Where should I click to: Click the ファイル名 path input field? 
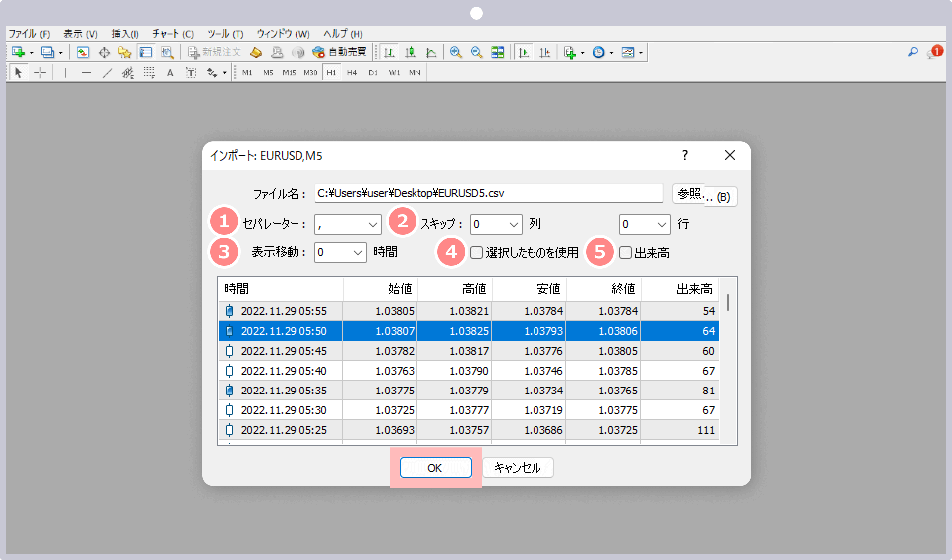point(489,194)
